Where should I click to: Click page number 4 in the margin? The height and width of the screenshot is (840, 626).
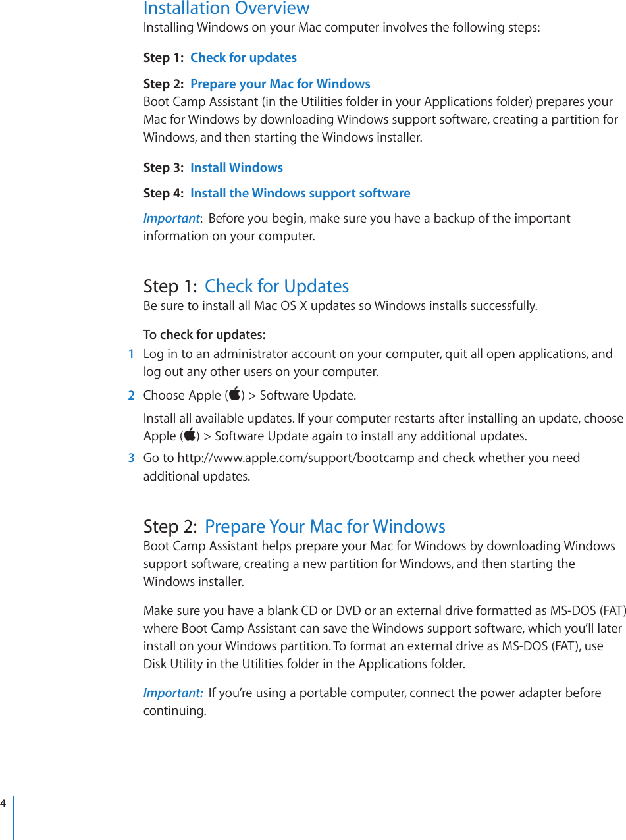(3, 804)
